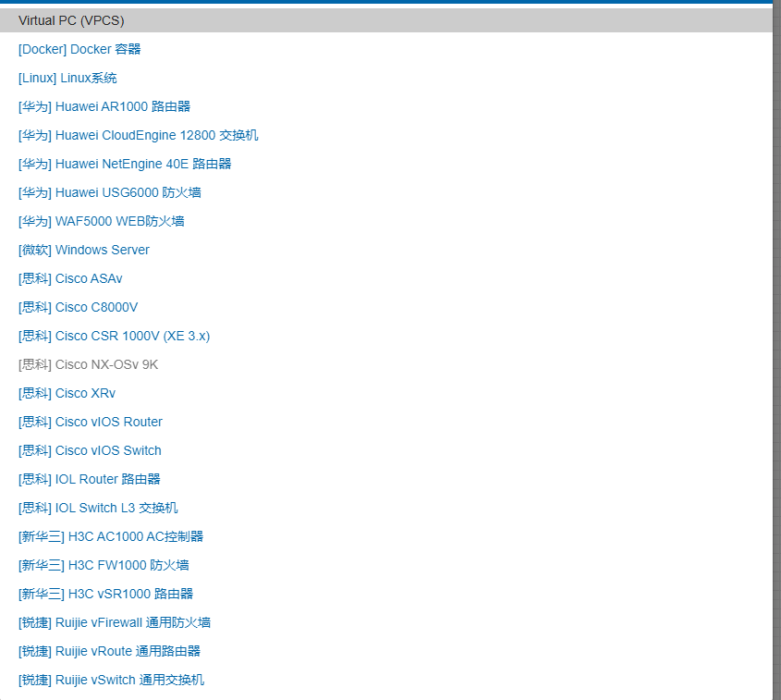The width and height of the screenshot is (781, 700).
Task: Choose Cisco vIOS Router
Action: (x=91, y=422)
